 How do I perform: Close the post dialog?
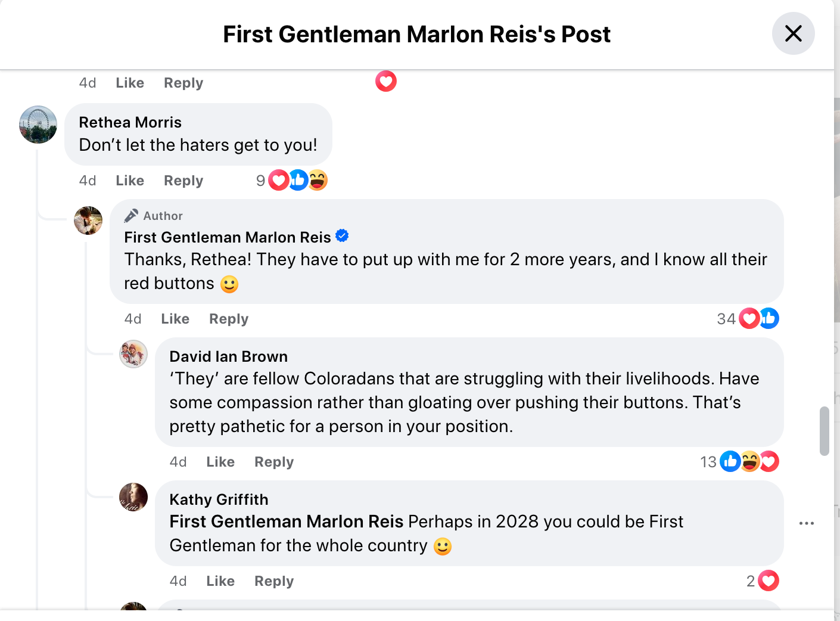coord(794,34)
